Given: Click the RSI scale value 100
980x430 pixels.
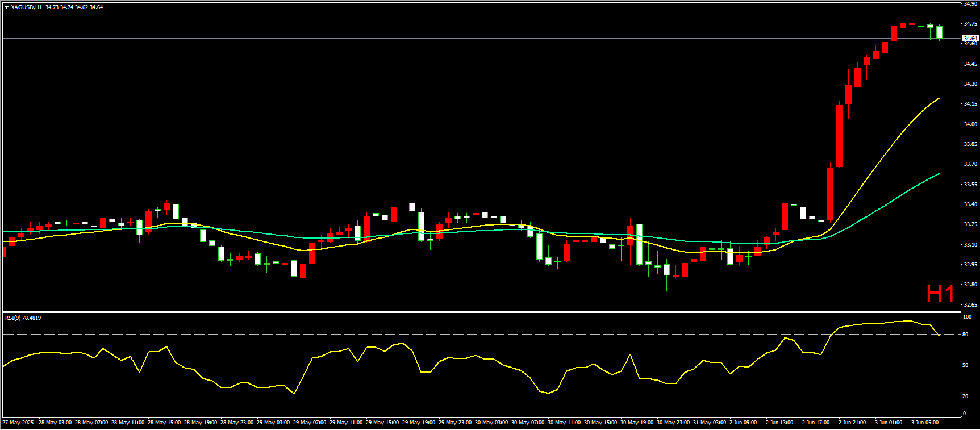Looking at the screenshot, I should (967, 317).
